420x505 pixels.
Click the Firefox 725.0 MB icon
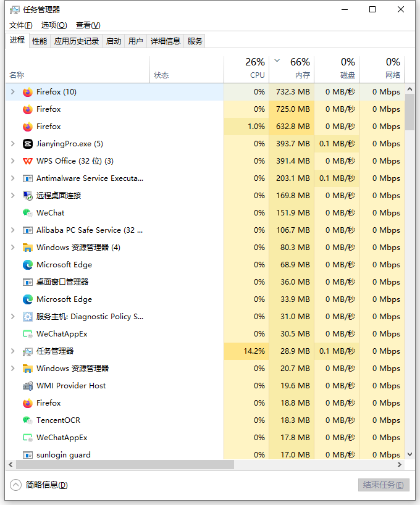click(28, 109)
